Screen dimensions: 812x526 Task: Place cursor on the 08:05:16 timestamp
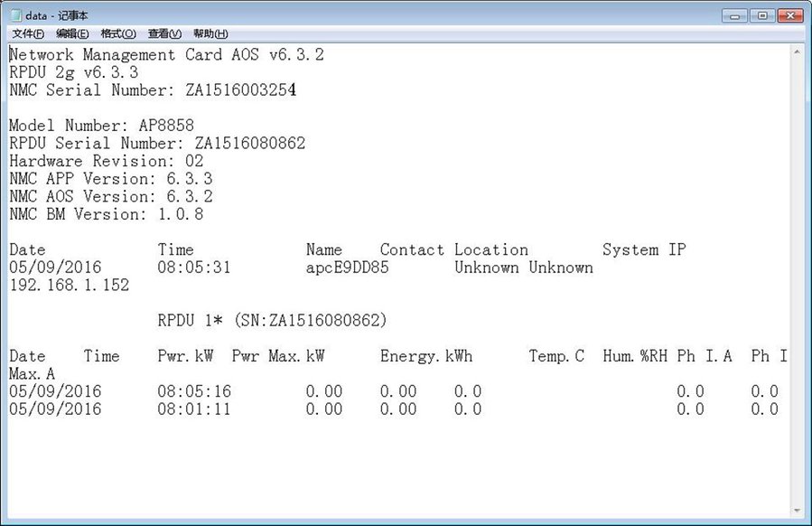coord(193,391)
